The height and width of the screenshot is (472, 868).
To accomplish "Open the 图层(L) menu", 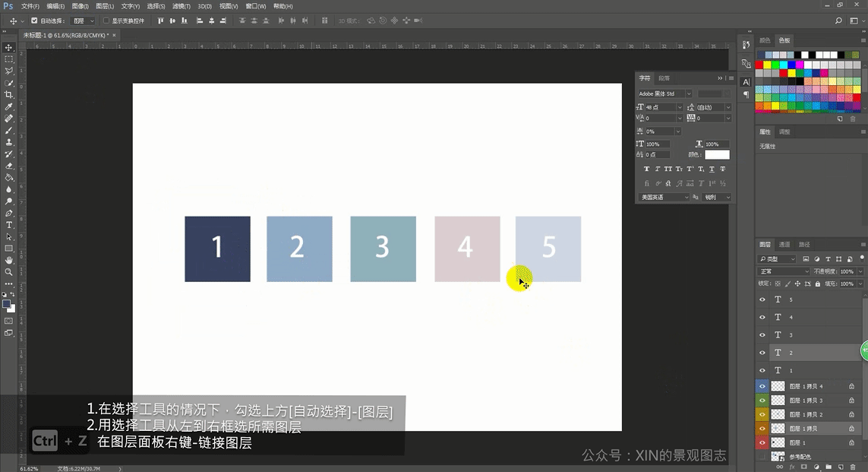I will [105, 6].
